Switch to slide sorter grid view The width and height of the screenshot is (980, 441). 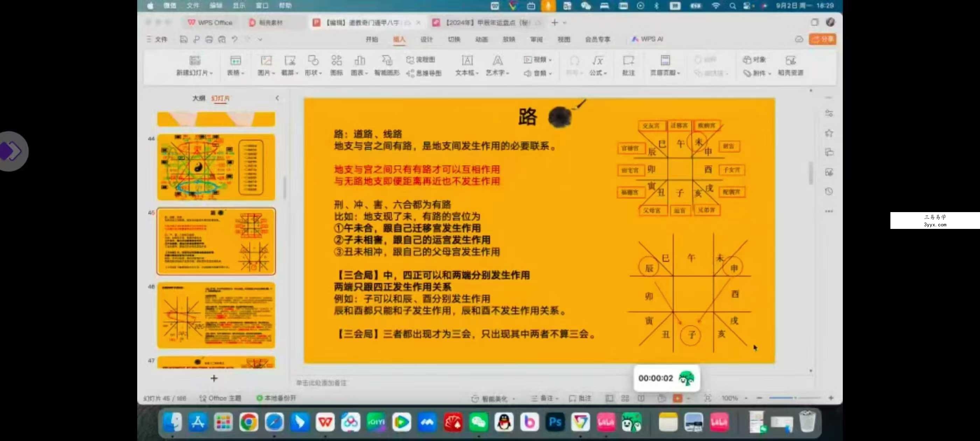[x=625, y=398]
